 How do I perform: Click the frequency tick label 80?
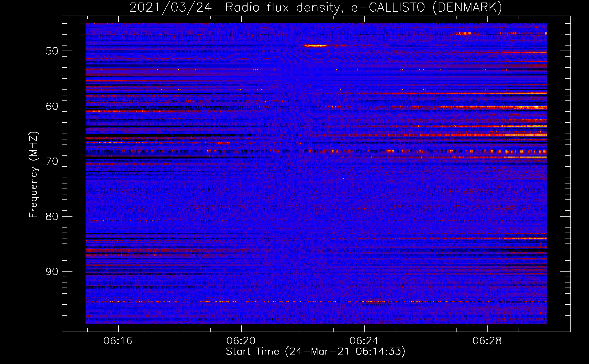[x=52, y=217]
